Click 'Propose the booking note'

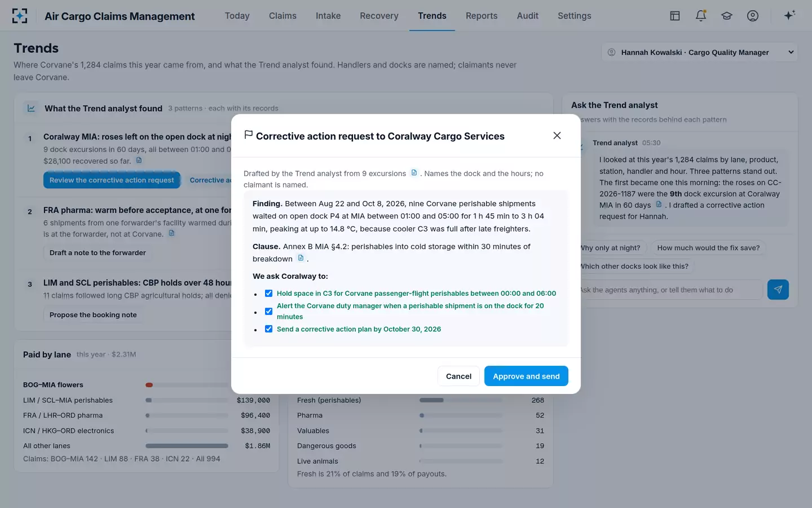93,314
